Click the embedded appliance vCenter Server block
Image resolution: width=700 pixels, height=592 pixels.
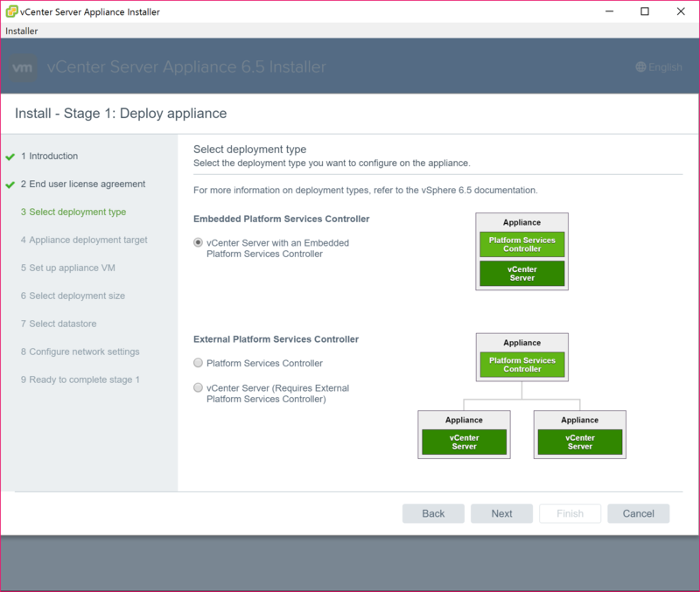coord(521,274)
